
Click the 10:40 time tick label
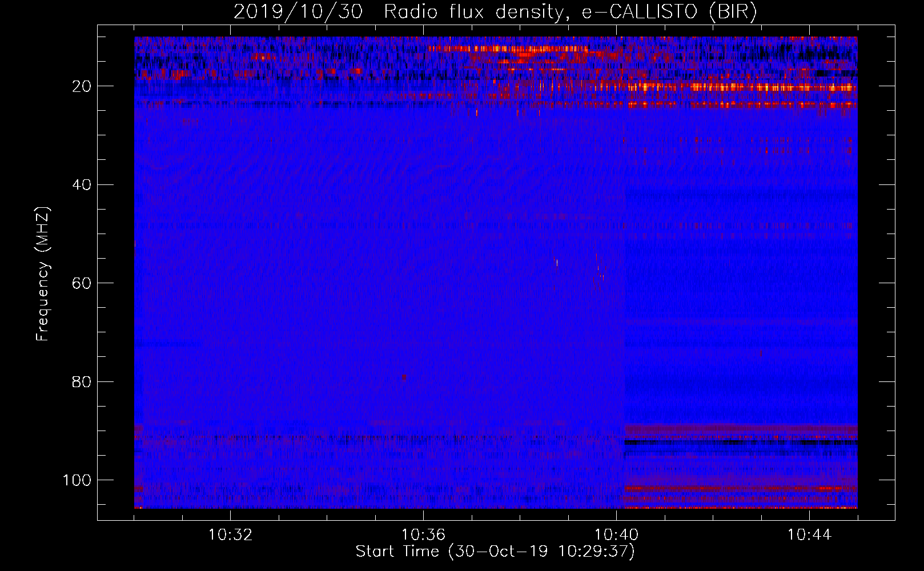[x=616, y=535]
